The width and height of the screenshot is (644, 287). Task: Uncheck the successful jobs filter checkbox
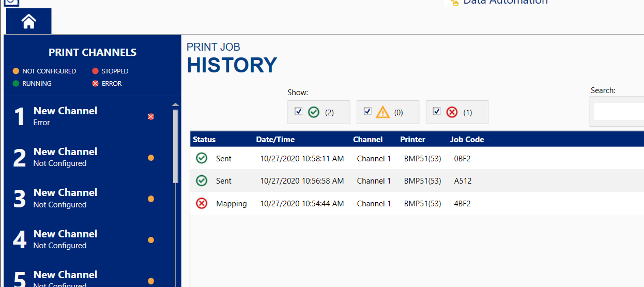tap(298, 111)
